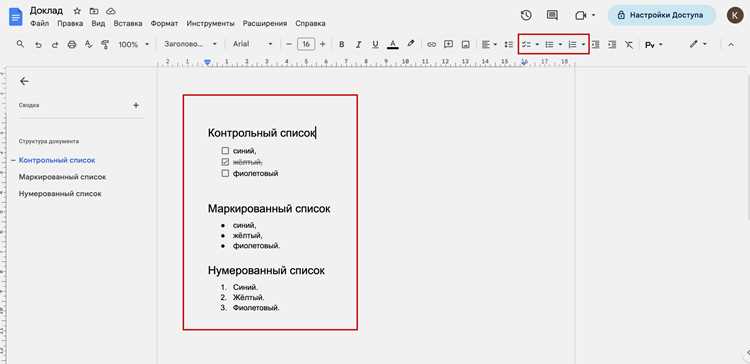Viewport: 750px width, 364px height.
Task: Move document using the folder icon
Action: (x=94, y=11)
